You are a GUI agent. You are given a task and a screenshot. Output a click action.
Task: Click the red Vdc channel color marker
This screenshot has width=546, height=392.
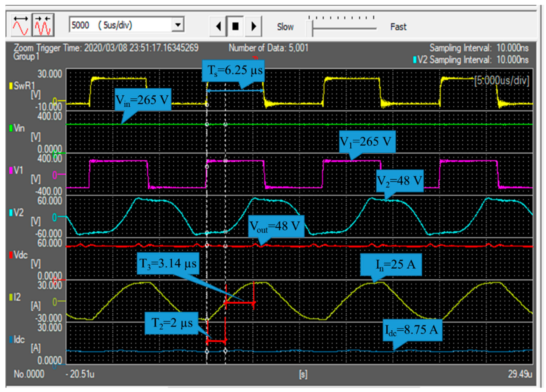click(x=11, y=255)
